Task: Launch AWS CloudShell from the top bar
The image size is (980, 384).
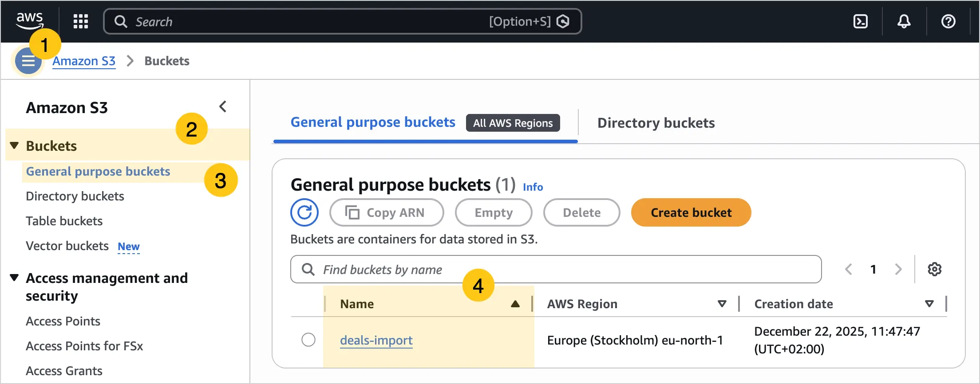Action: (861, 21)
